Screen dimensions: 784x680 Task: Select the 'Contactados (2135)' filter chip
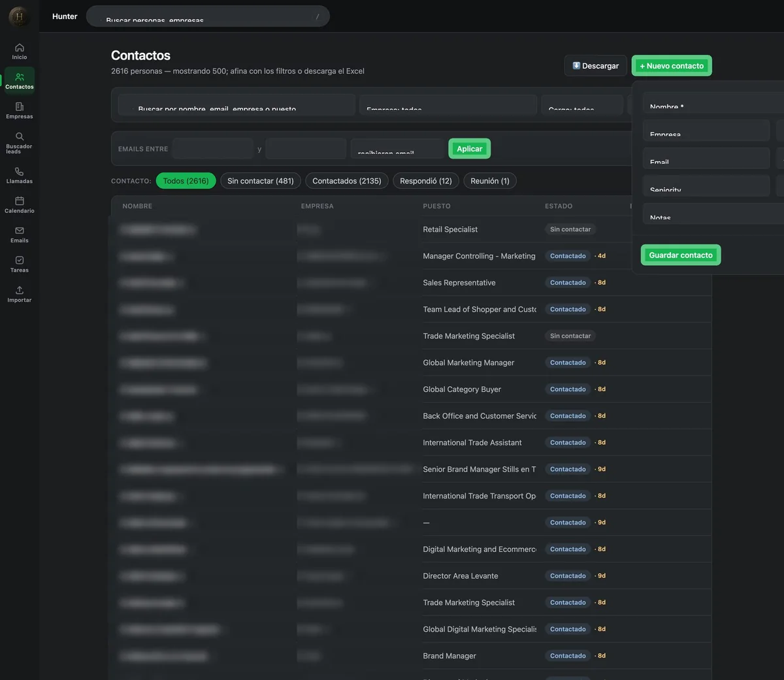point(347,181)
